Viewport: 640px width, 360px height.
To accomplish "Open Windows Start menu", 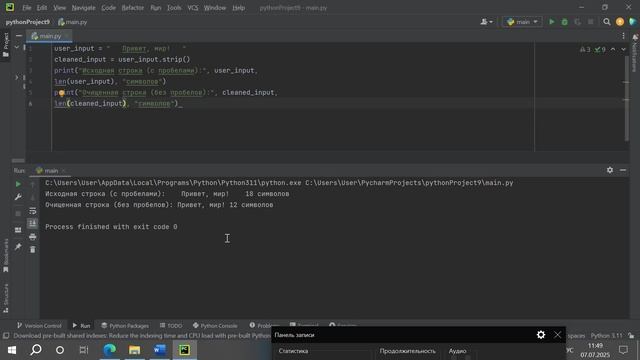I will click(12, 350).
